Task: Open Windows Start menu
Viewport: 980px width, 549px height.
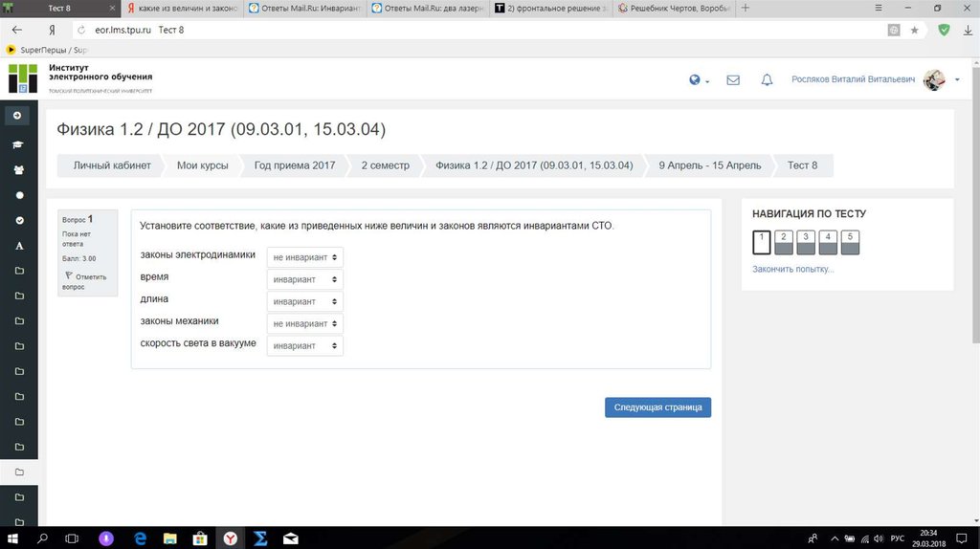Action: [11, 538]
